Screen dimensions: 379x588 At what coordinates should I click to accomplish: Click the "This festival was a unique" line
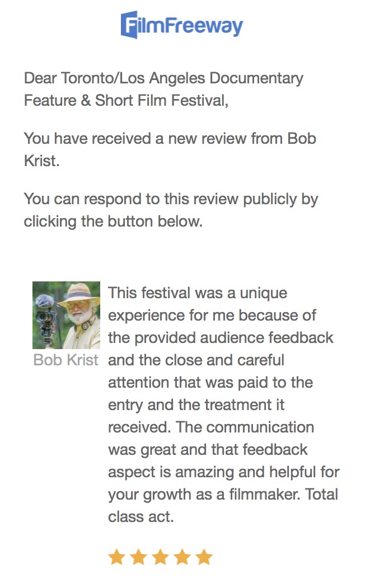point(197,293)
